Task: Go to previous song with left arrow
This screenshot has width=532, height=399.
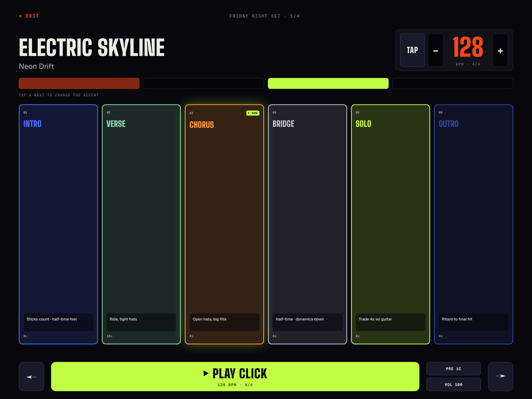Action: (x=31, y=376)
